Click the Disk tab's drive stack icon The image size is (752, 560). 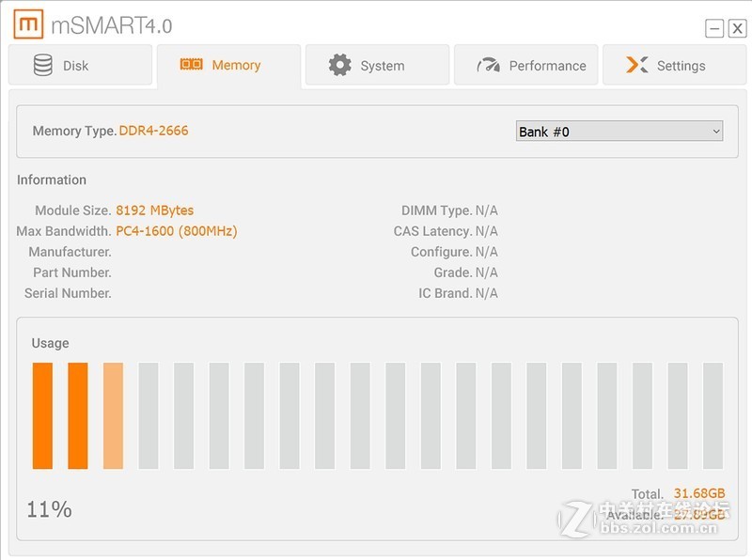pyautogui.click(x=43, y=66)
